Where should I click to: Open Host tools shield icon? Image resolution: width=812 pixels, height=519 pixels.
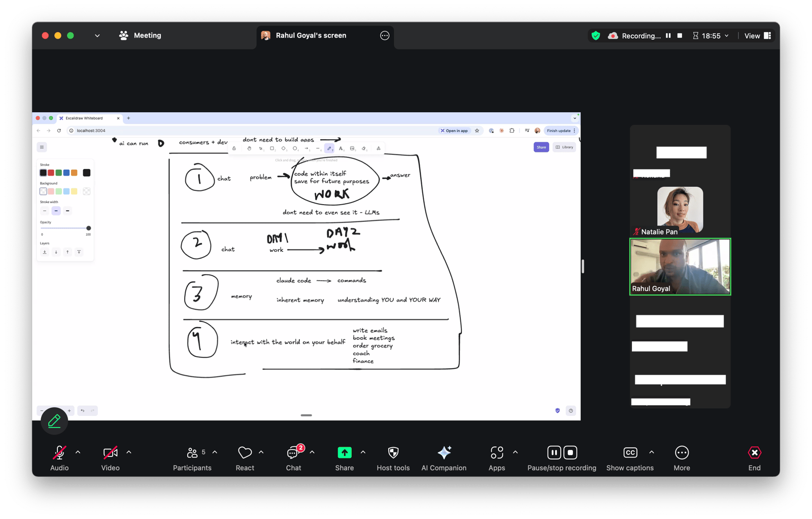(393, 452)
